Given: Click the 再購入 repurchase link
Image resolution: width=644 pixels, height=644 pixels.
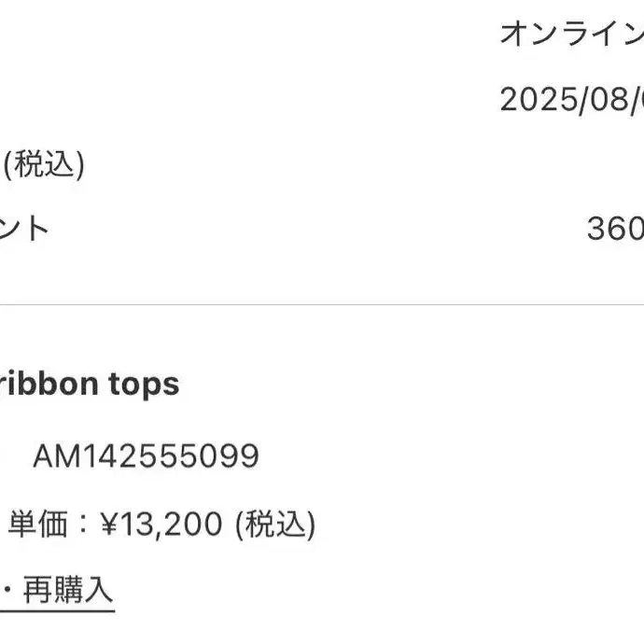Looking at the screenshot, I should 68,589.
